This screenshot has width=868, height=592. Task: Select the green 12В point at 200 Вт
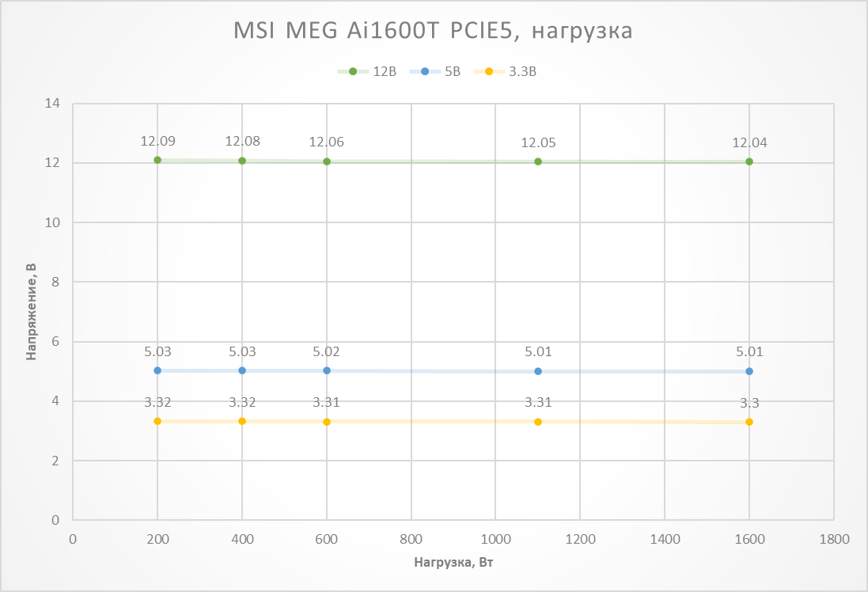157,160
